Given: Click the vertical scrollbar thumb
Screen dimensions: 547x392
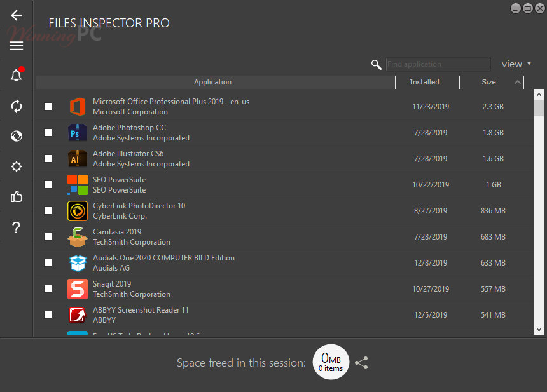Looking at the screenshot, I should (539, 108).
